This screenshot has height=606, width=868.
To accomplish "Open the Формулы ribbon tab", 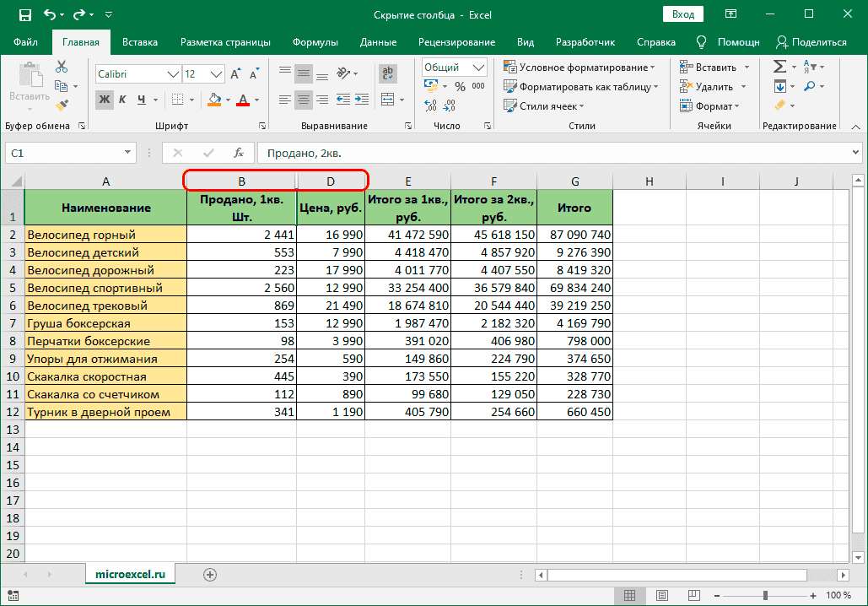I will click(315, 42).
